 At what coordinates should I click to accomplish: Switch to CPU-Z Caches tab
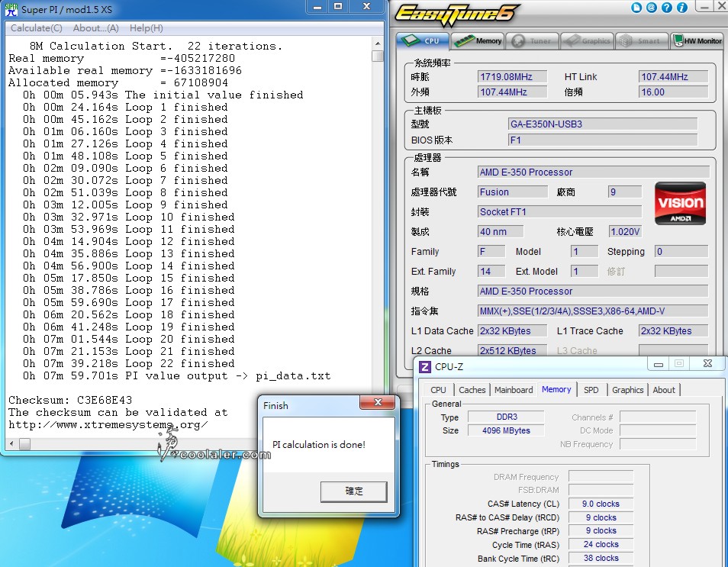pos(472,390)
